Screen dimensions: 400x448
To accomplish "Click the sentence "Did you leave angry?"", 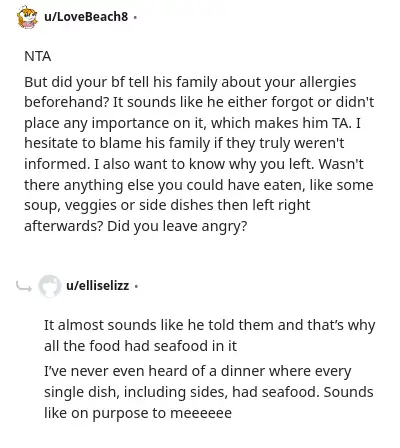I will coord(177,226).
